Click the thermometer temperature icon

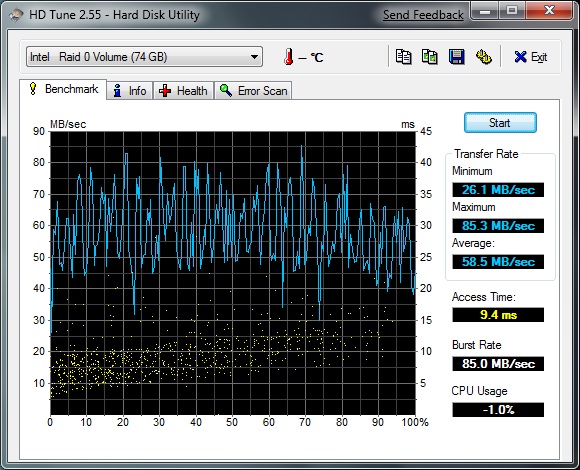pyautogui.click(x=289, y=57)
